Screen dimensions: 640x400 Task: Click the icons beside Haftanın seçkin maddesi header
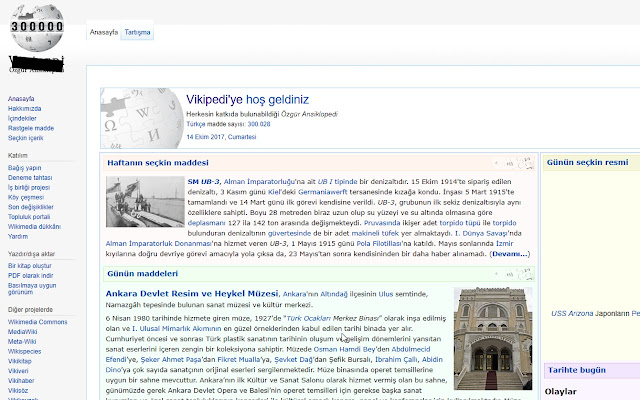coord(513,163)
